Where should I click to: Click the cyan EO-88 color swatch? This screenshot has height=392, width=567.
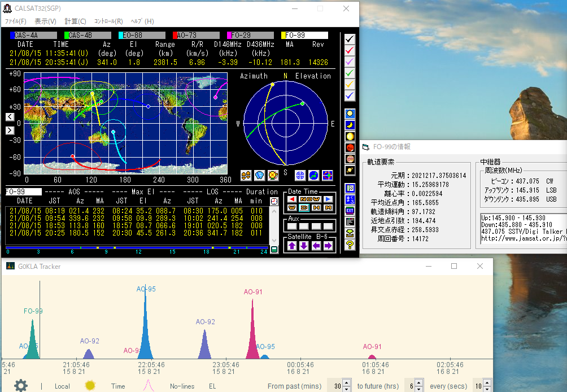point(121,35)
